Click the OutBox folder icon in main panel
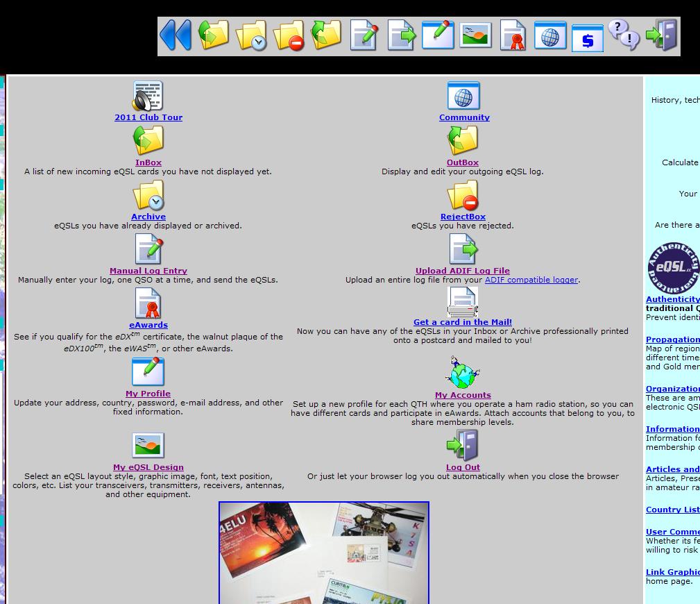Screen dimensions: 700x604 463,140
